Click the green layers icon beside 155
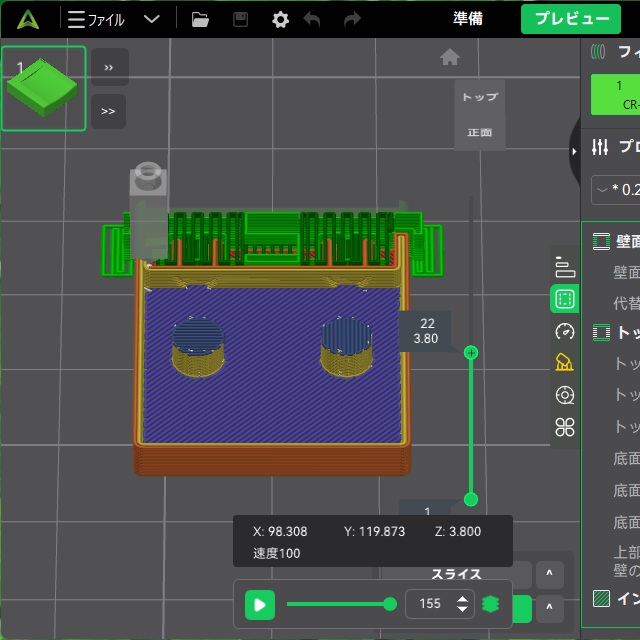This screenshot has height=640, width=640. pyautogui.click(x=490, y=604)
